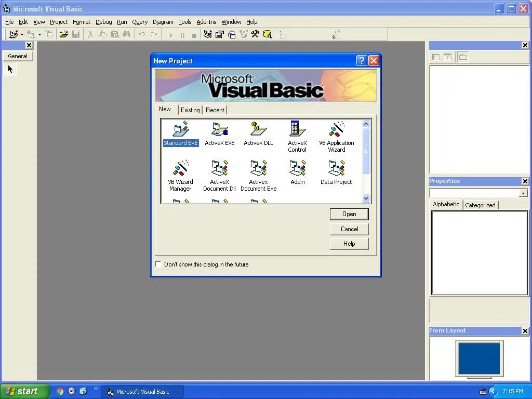
Task: Select the New tab in dialog
Action: tap(165, 109)
